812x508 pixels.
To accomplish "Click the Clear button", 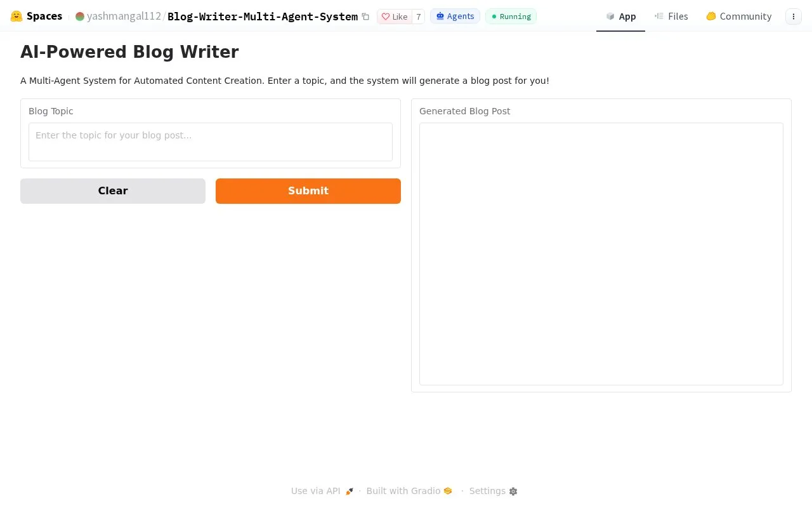I will [x=113, y=191].
